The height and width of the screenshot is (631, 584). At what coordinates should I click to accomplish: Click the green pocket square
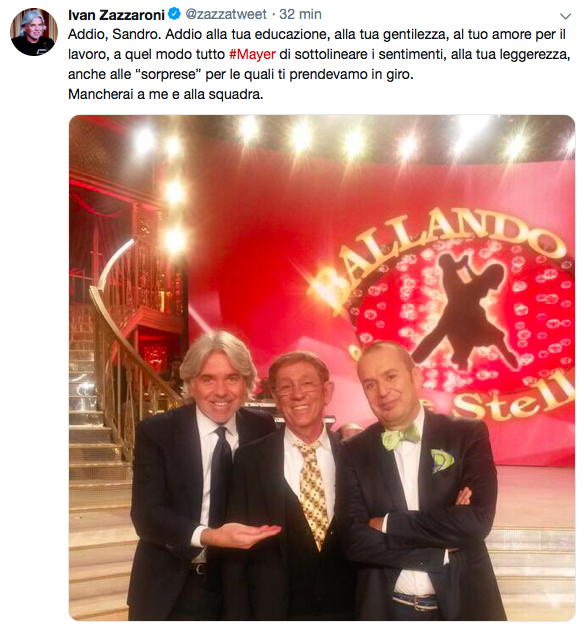pyautogui.click(x=442, y=460)
